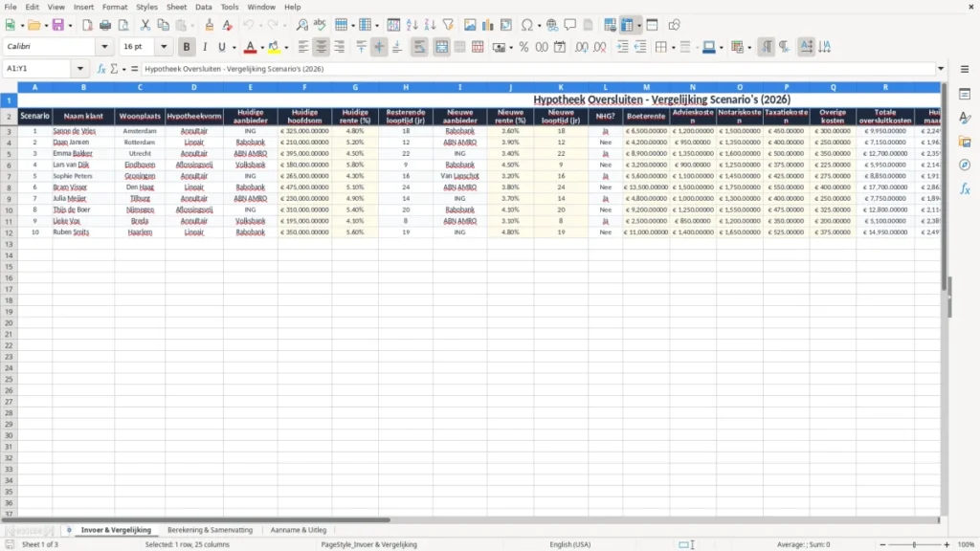Apply red font color swatch
This screenshot has width=980, height=551.
coord(250,47)
